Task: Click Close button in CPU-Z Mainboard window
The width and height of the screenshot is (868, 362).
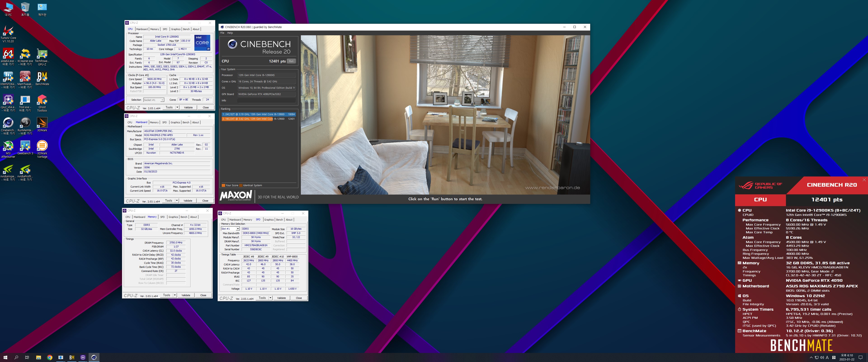Action: click(x=205, y=200)
